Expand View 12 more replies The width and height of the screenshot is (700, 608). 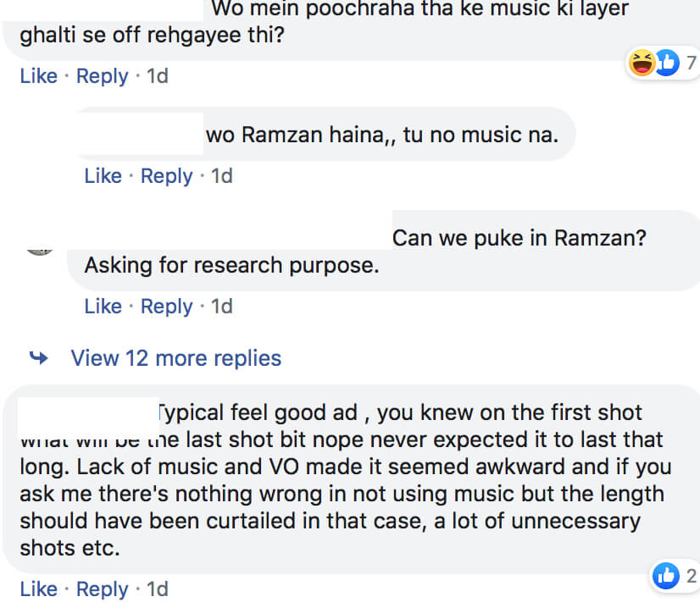176,358
